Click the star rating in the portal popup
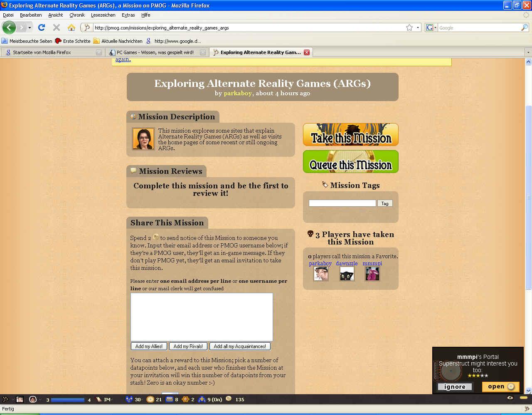Image resolution: width=532 pixels, height=415 pixels. tap(478, 375)
